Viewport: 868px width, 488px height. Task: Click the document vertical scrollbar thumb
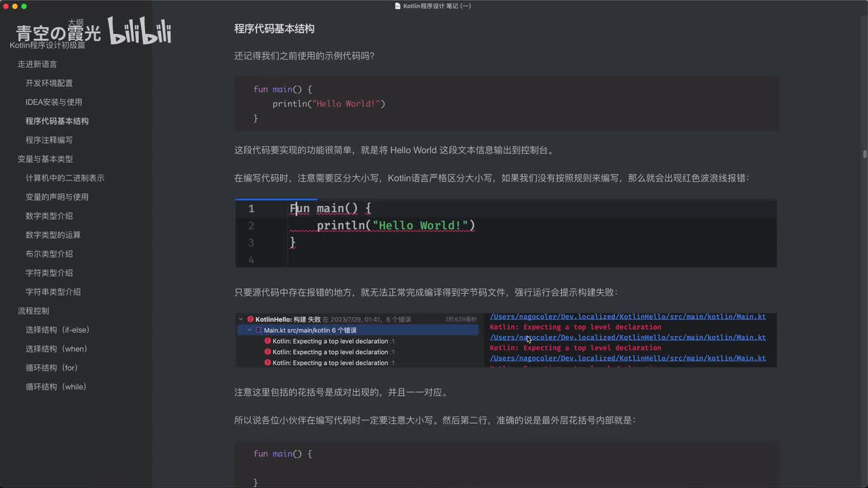coord(865,154)
